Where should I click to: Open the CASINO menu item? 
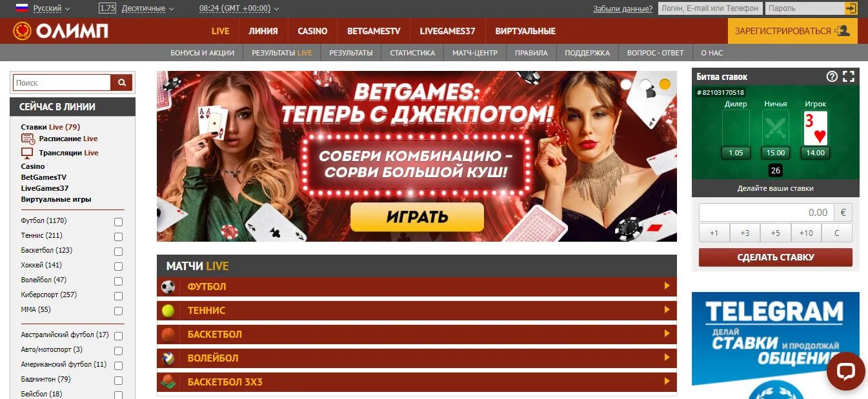312,31
